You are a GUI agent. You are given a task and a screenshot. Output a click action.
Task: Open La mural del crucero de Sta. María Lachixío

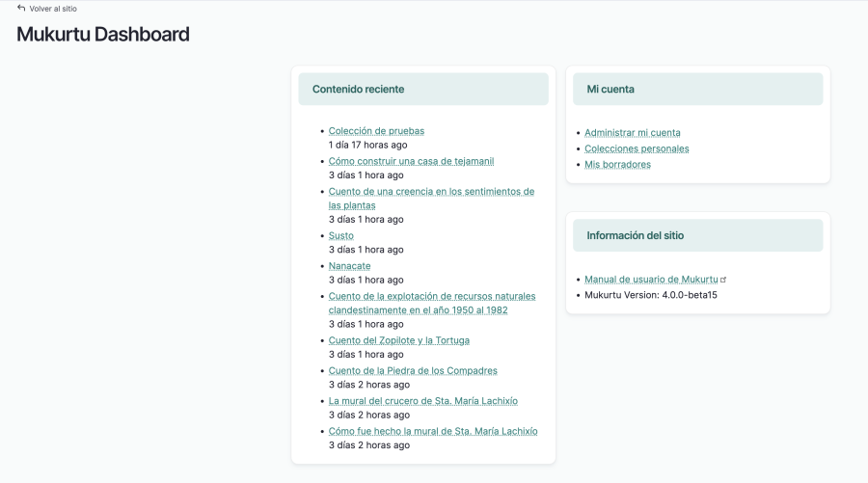[423, 401]
